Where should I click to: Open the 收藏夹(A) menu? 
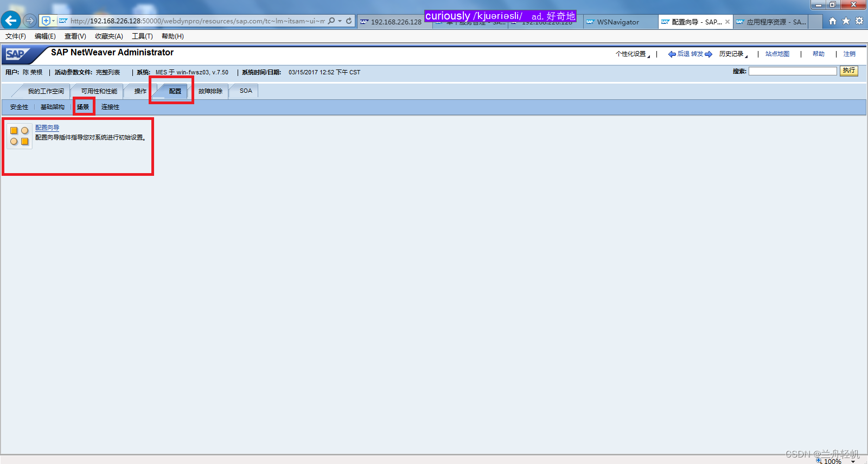(108, 36)
